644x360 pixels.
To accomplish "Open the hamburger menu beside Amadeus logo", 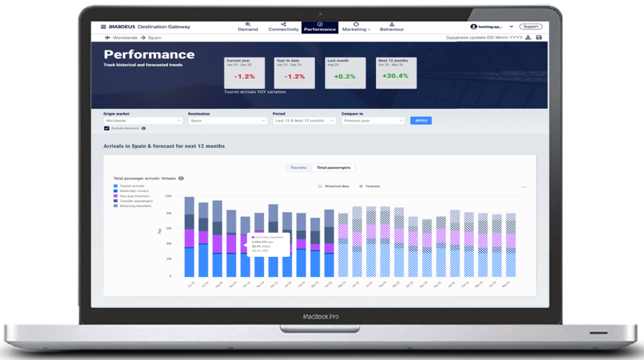I will coord(104,27).
